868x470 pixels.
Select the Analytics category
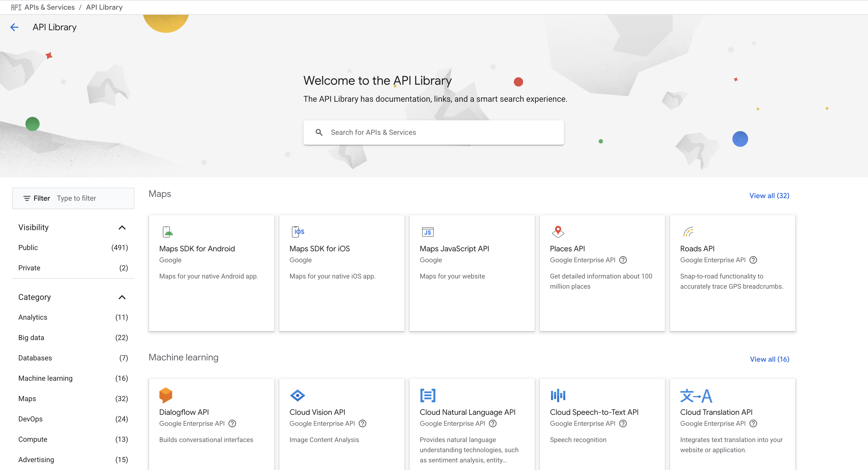[x=73, y=317]
